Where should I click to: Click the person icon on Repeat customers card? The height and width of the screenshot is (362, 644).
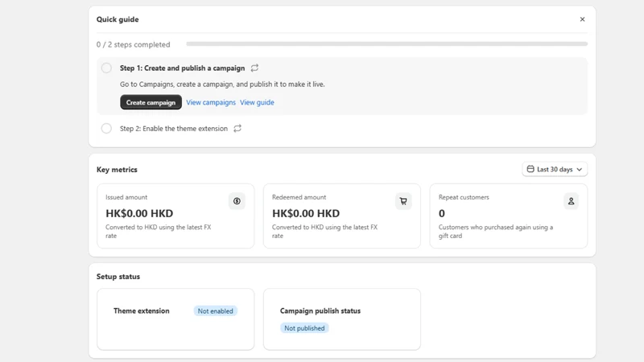[571, 201]
